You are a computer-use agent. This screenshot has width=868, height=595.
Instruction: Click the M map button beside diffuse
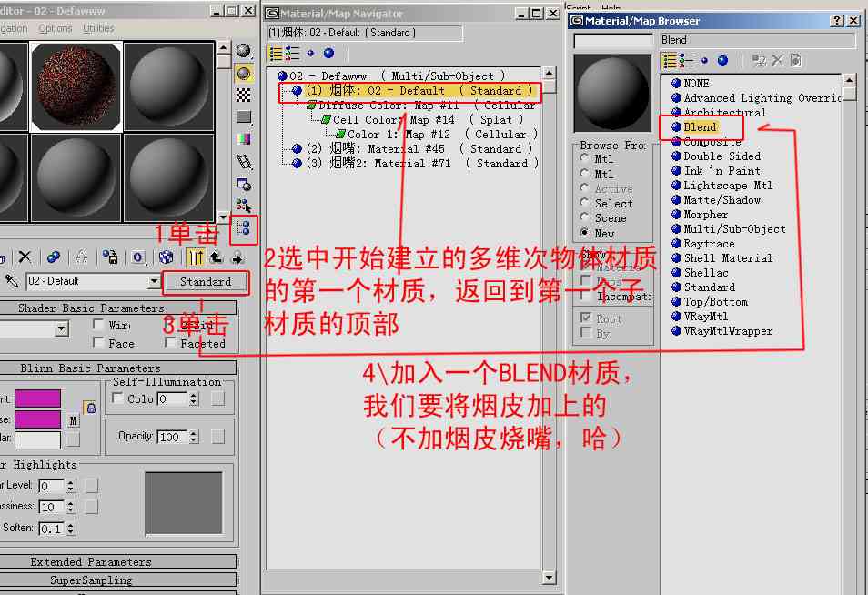tap(73, 420)
